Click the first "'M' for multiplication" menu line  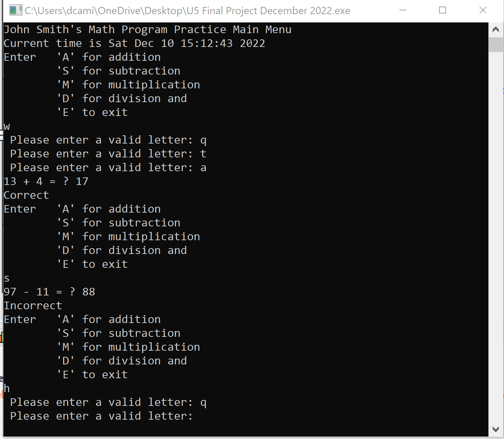click(x=128, y=85)
